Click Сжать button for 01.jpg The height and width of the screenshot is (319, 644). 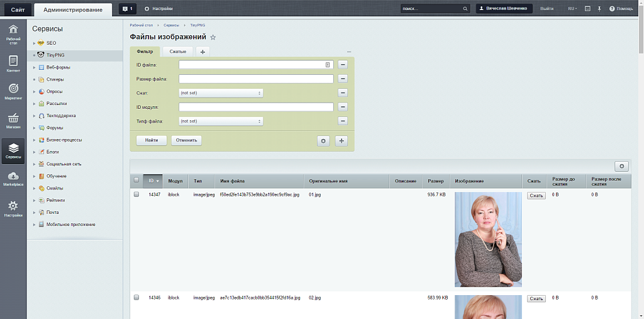coord(536,196)
